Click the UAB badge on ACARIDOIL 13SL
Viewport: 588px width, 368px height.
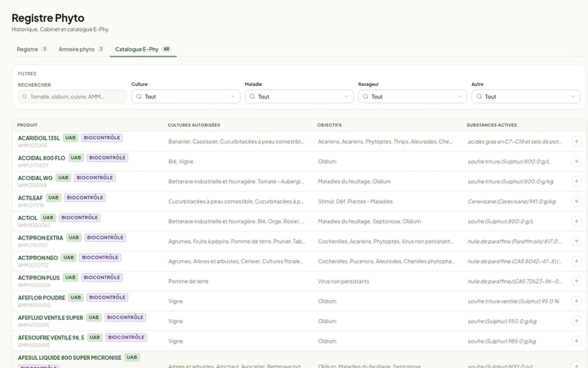coord(70,138)
